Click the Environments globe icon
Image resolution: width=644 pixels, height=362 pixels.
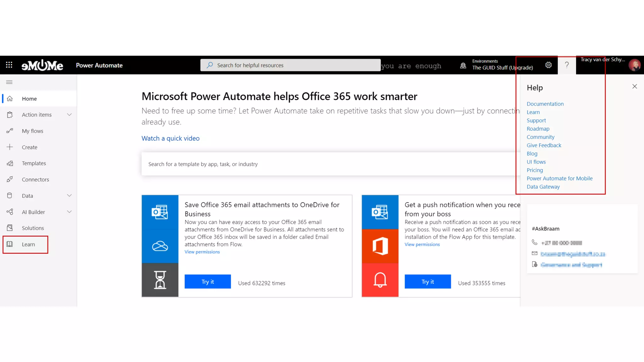coord(463,65)
